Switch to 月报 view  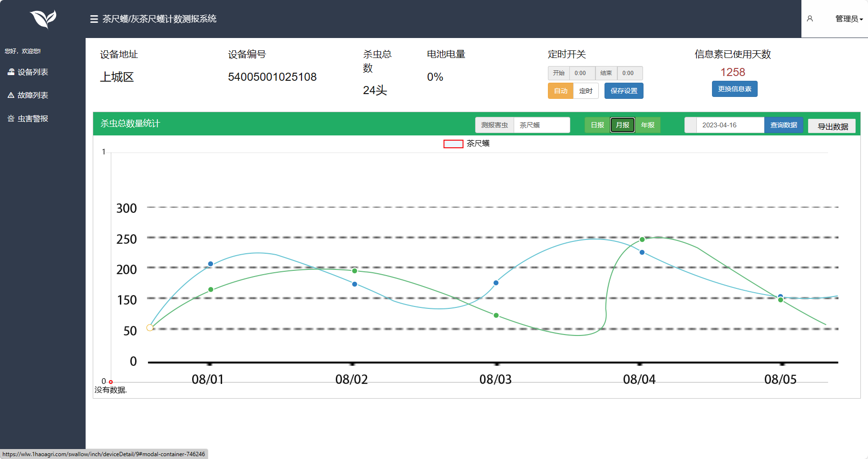623,125
